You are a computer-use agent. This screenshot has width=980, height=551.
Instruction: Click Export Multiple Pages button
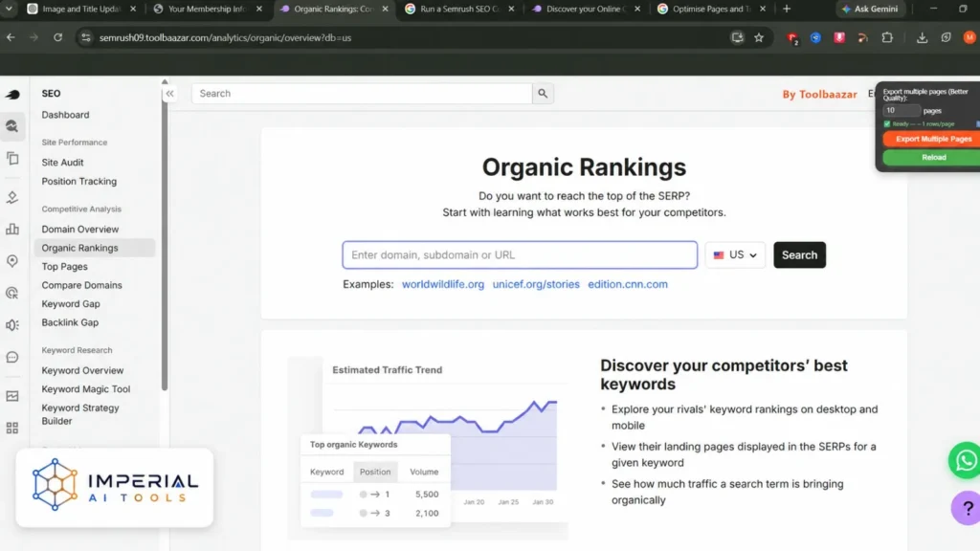pyautogui.click(x=932, y=140)
